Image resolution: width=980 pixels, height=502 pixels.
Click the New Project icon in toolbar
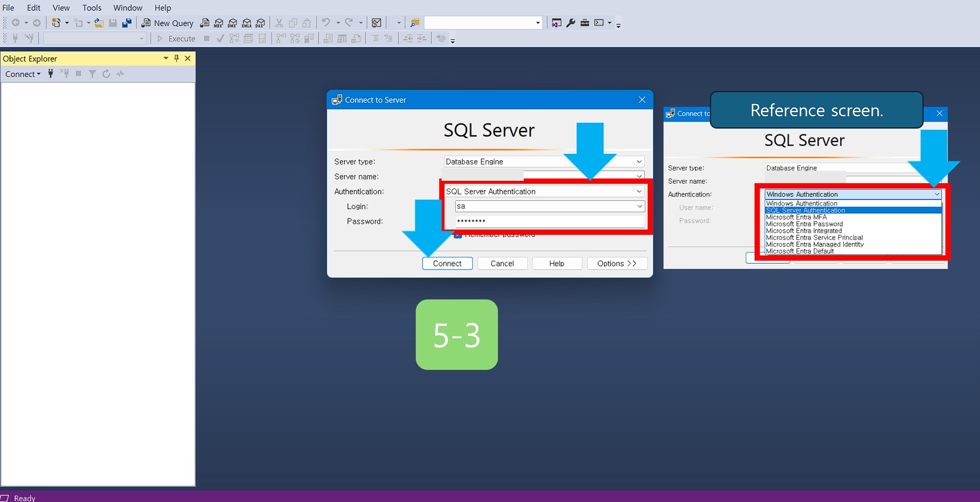click(56, 23)
